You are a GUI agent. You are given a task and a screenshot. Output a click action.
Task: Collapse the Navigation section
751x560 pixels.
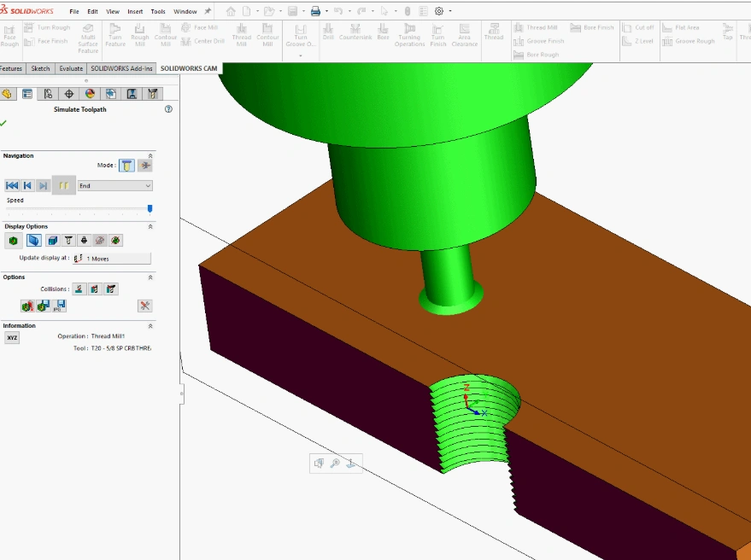coord(150,156)
